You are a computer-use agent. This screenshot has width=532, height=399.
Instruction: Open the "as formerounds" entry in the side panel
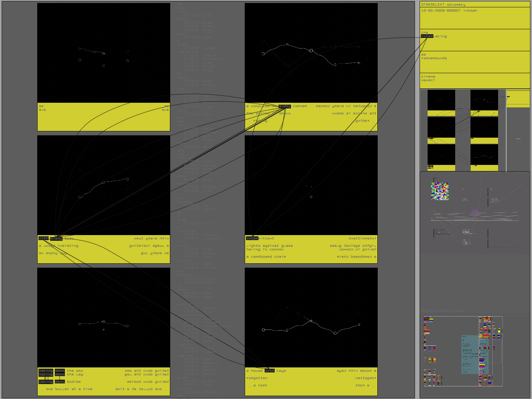(x=434, y=57)
